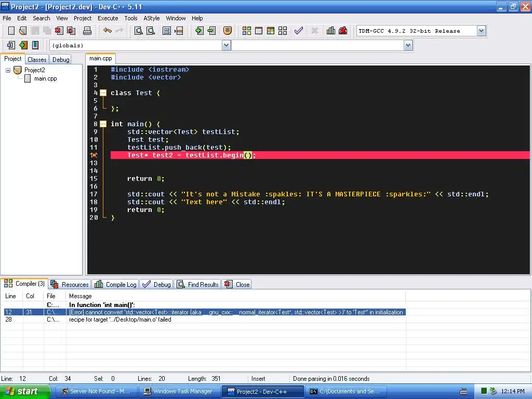Click the Undo arrow icon

tap(108, 31)
